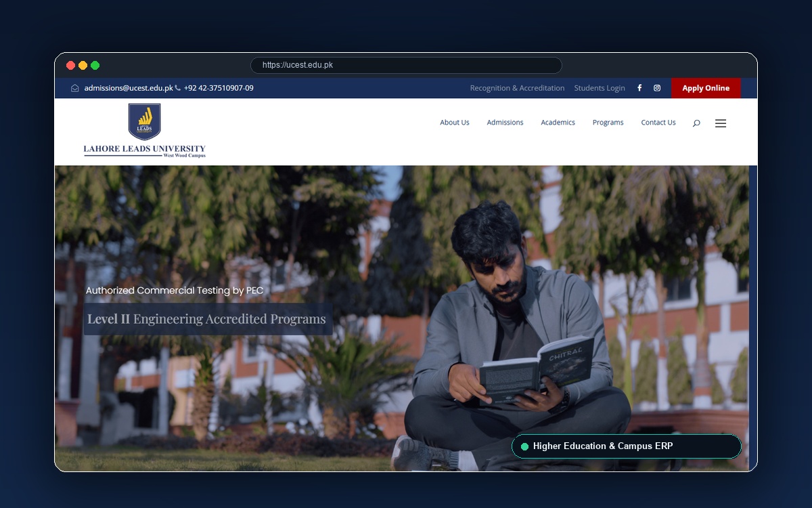This screenshot has width=812, height=508.
Task: Click the phone number +92 42-37510907-09
Action: point(219,88)
